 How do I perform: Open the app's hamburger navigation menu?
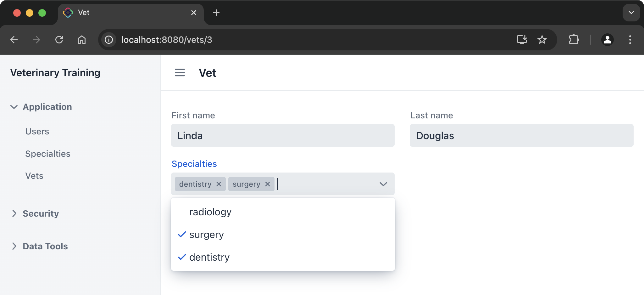180,73
